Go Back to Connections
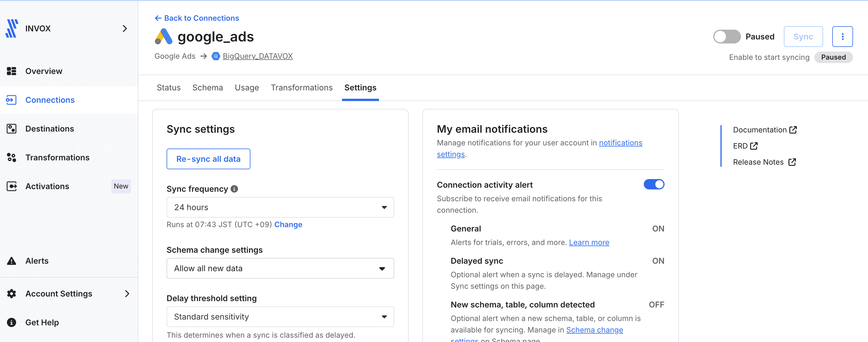Image resolution: width=868 pixels, height=342 pixels. pos(197,18)
